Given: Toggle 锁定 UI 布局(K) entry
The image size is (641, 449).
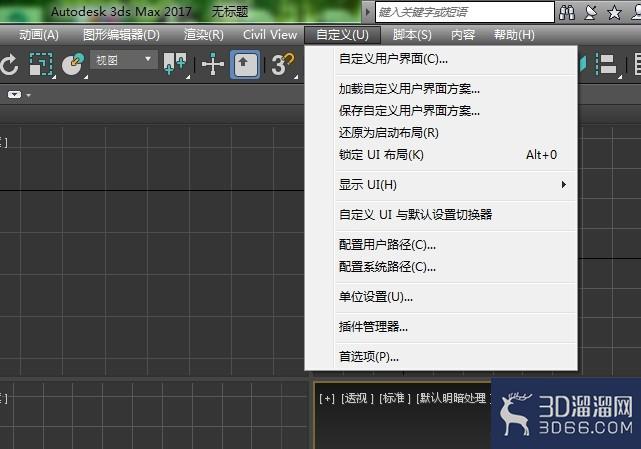Looking at the screenshot, I should pyautogui.click(x=441, y=155).
